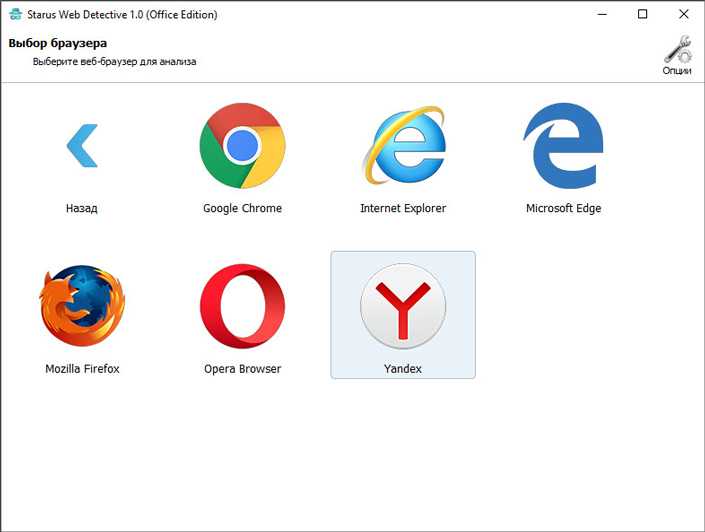Click the "Yandex" caption text

tap(403, 369)
